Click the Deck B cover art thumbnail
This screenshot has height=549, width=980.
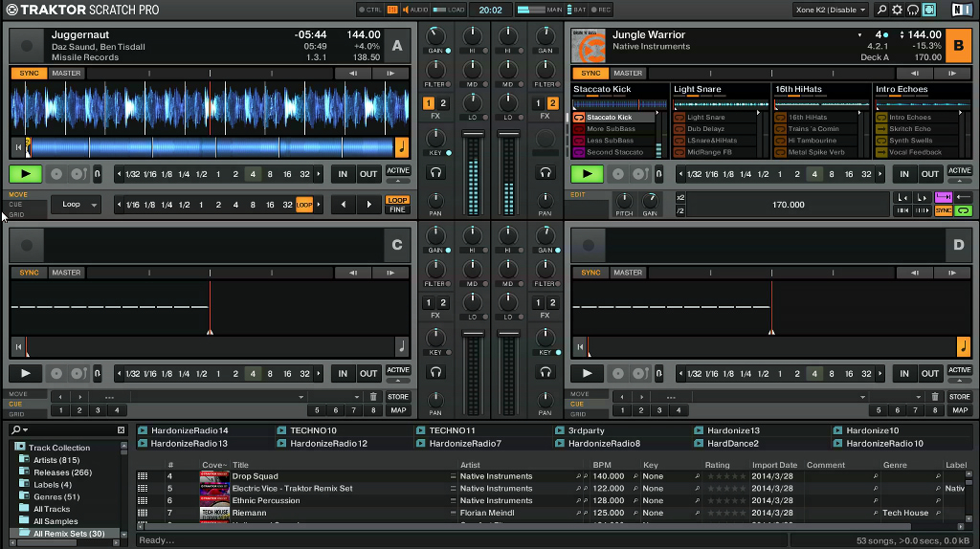tap(589, 46)
